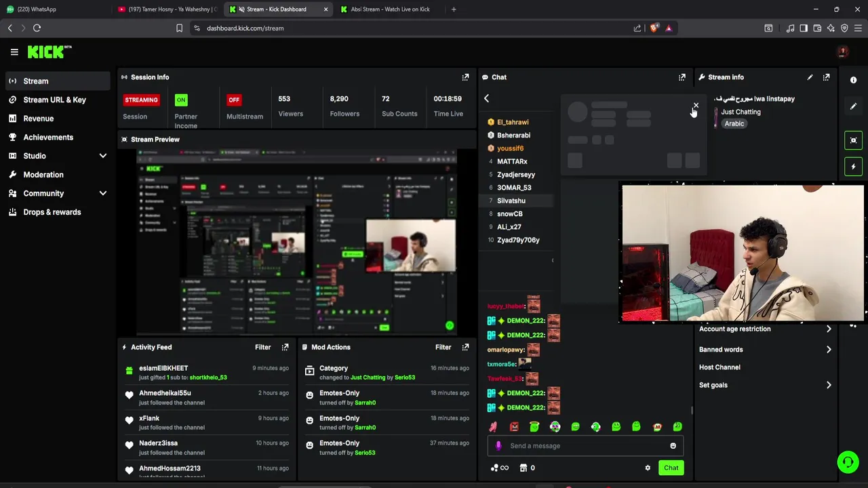Open the shop icon showing 0
This screenshot has height=488, width=868.
pos(528,468)
